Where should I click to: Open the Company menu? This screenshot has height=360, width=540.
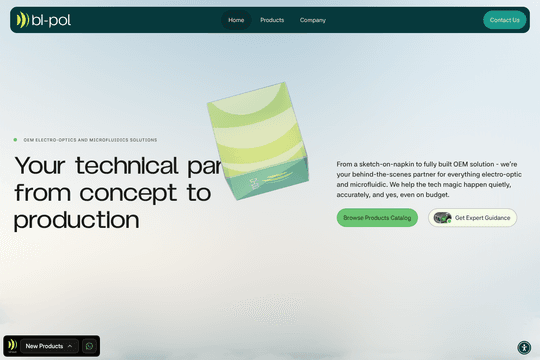[313, 20]
